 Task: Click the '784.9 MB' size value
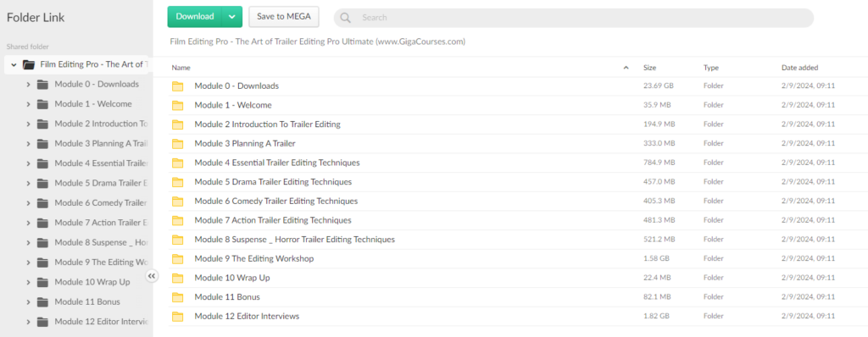point(659,163)
